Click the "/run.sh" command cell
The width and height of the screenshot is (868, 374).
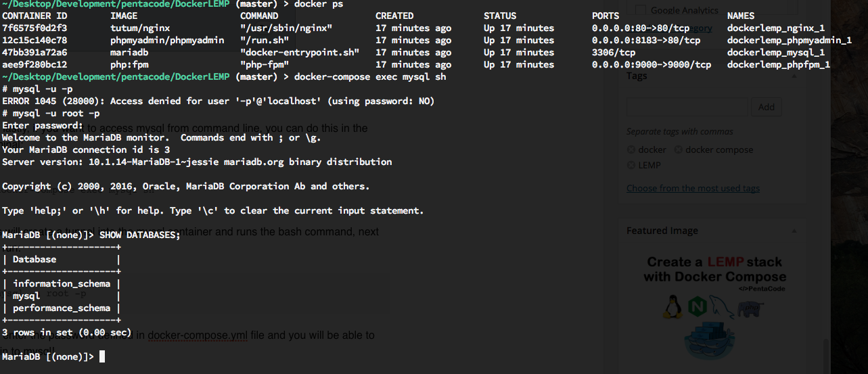tap(265, 41)
